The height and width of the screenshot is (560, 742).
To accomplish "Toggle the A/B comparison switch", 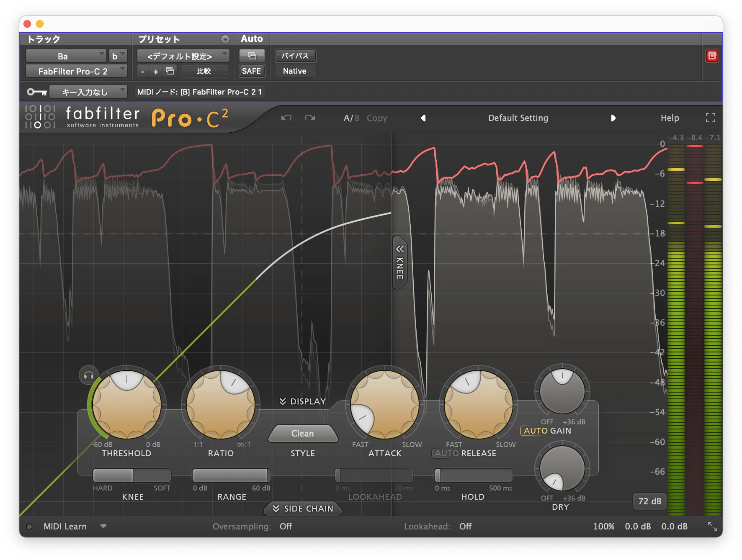I will 351,118.
